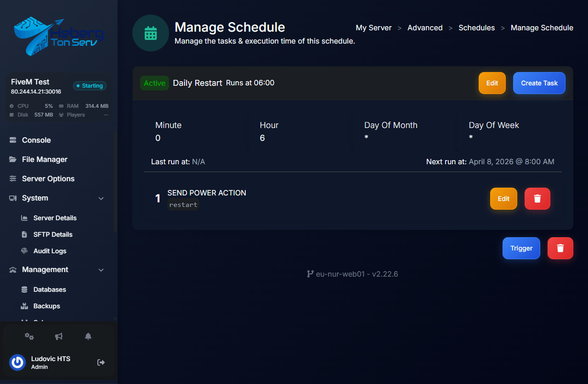Click the eu-nur-web01 version text
Viewport: 588px width, 384px height.
pos(357,274)
